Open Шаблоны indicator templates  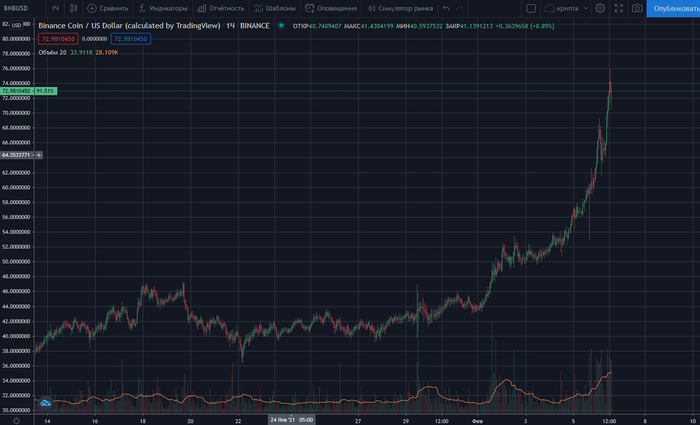[275, 8]
